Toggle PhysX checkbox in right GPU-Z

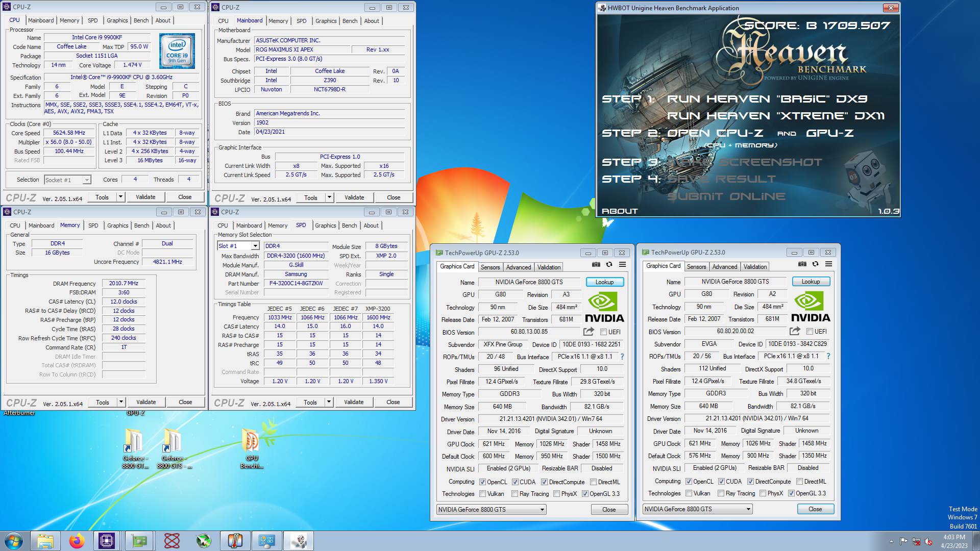point(763,493)
